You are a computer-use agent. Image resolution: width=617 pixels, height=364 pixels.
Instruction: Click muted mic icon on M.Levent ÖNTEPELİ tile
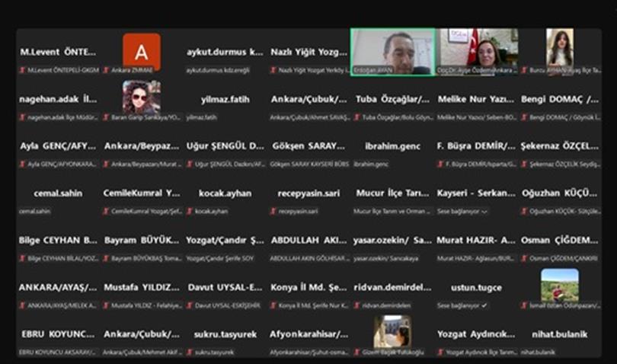tap(23, 70)
